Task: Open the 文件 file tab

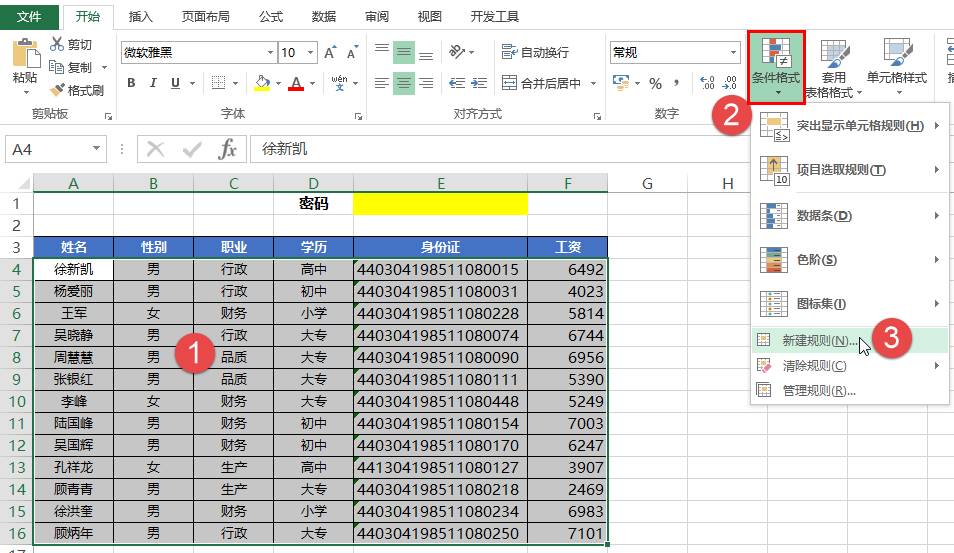Action: tap(29, 16)
